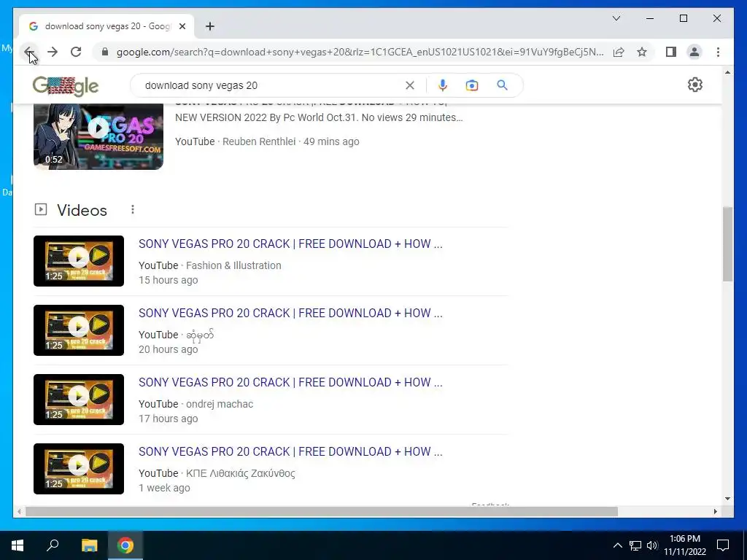Open Windows taskbar search
This screenshot has width=747, height=560.
53,545
